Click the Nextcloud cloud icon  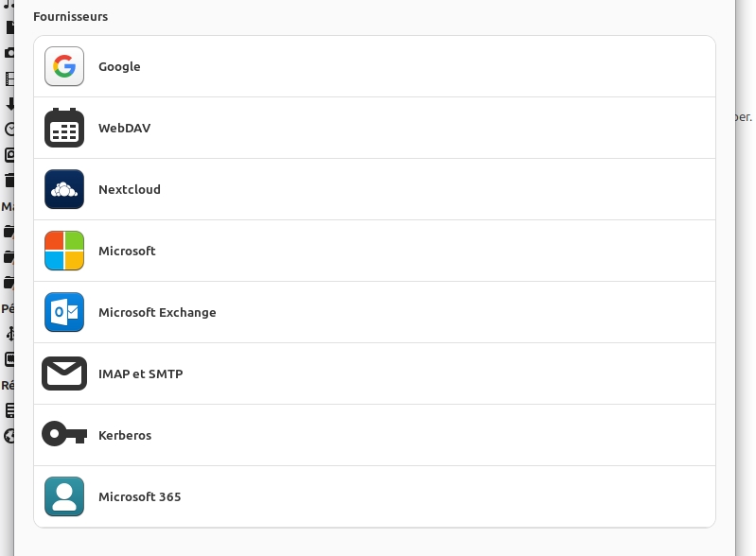point(64,189)
